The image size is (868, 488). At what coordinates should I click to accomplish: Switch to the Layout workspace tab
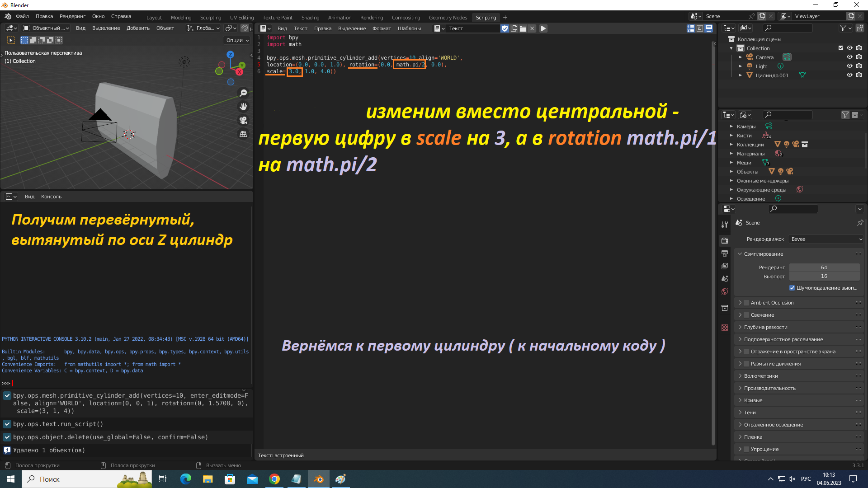pos(154,18)
